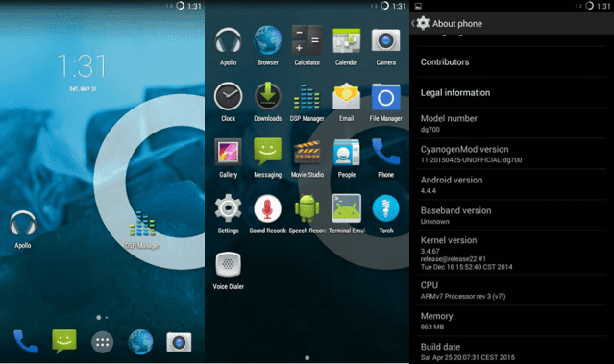Tap the battery ring in home screen status bar
This screenshot has width=614, height=364.
pyautogui.click(x=180, y=6)
